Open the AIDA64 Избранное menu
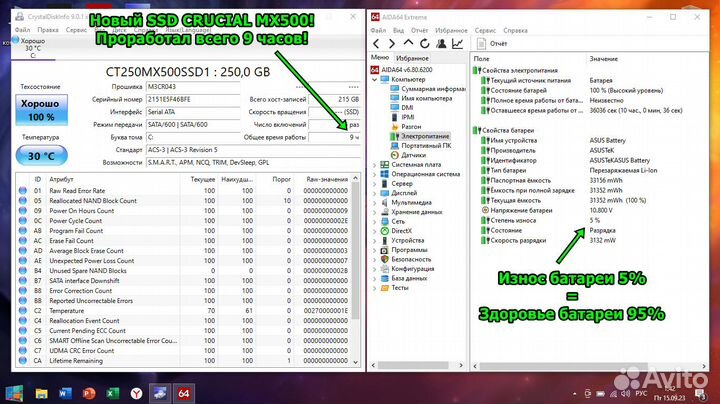The image size is (720, 404). coord(451,30)
